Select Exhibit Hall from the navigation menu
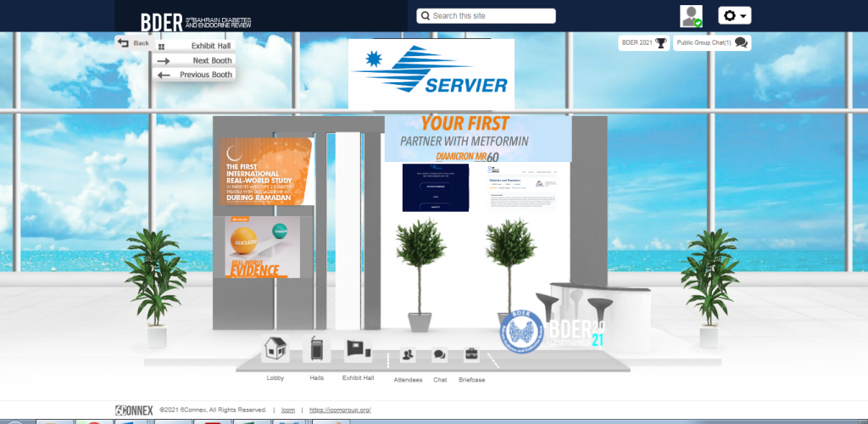Viewport: 868px width, 424px height. [x=193, y=46]
